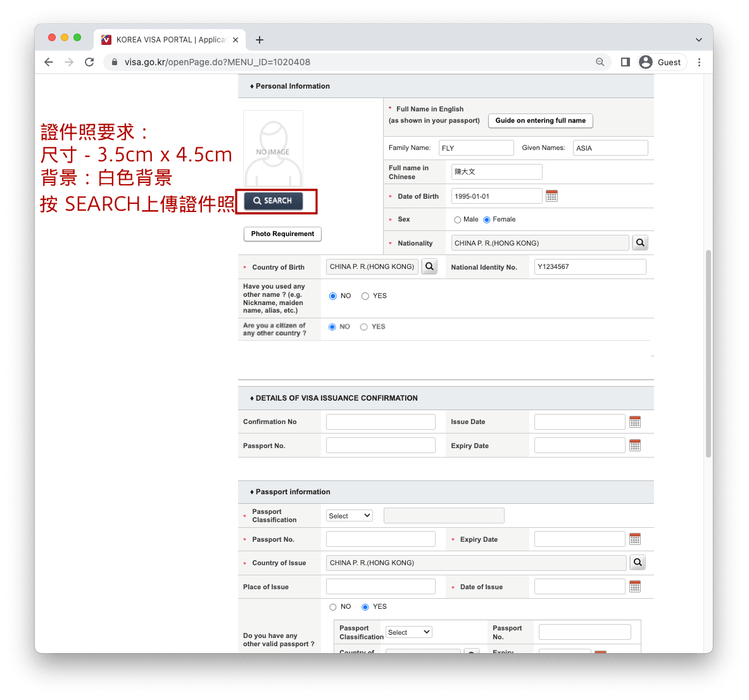Open calendar for Date of Birth

pos(551,196)
